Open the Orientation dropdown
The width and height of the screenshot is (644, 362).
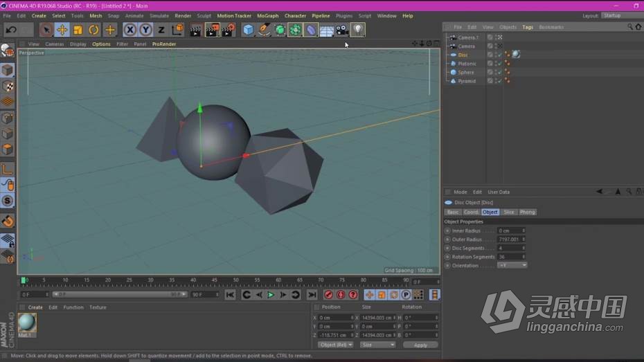pyautogui.click(x=512, y=266)
